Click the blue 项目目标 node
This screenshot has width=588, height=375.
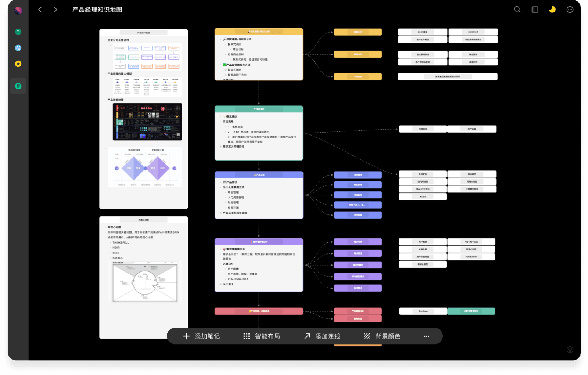[x=358, y=195]
